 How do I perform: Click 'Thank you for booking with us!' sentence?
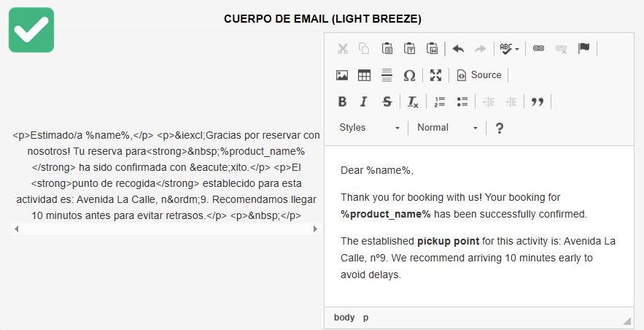point(411,197)
